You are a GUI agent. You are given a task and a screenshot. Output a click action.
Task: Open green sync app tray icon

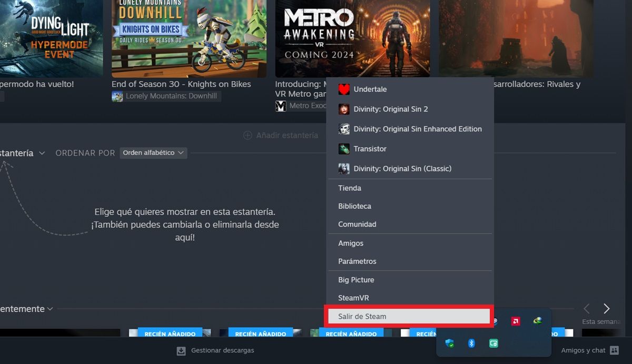click(494, 343)
